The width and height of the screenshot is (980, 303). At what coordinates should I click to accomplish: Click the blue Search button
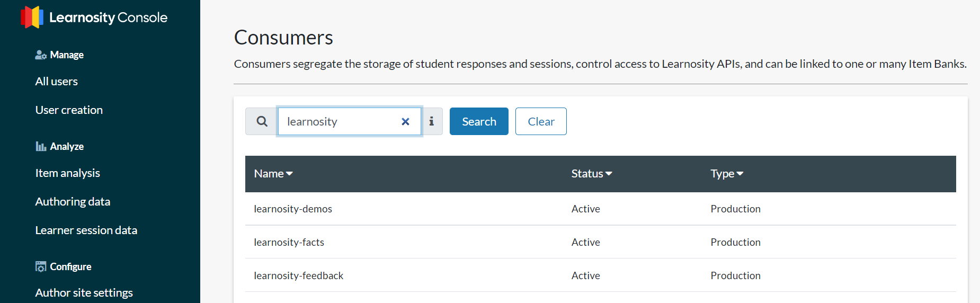point(479,121)
